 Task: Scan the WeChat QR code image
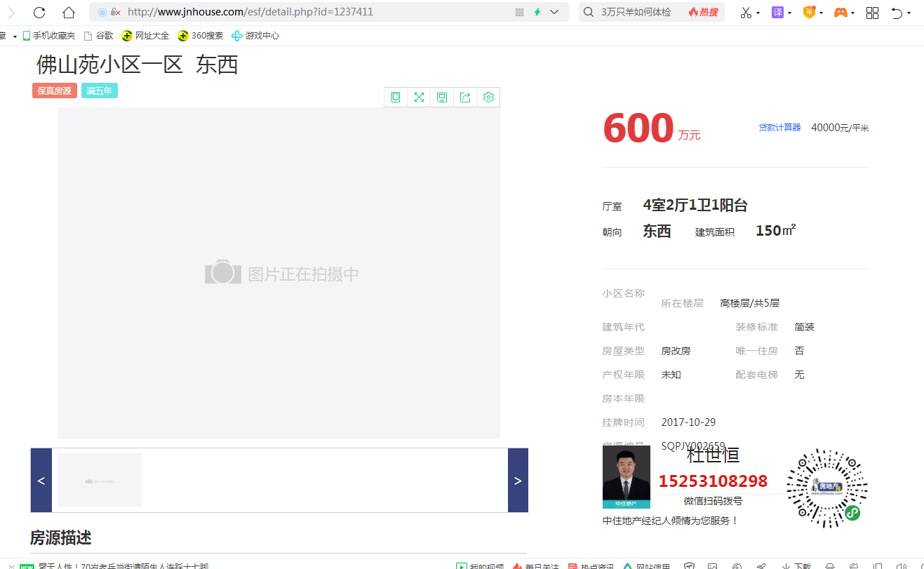pos(826,488)
